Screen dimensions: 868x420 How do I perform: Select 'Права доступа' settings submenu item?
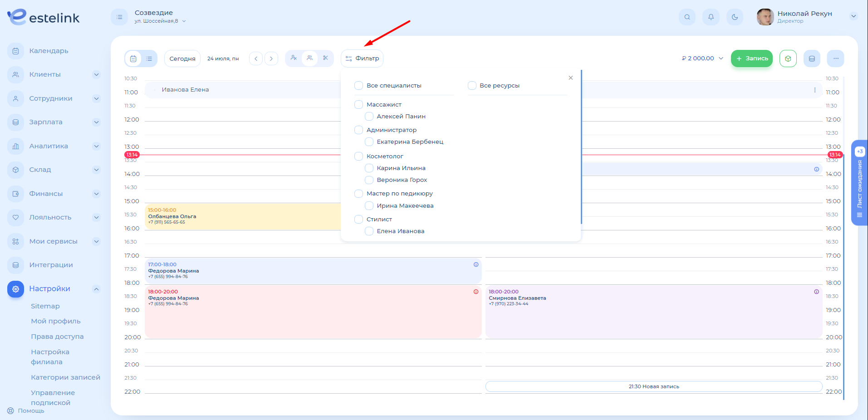click(x=57, y=337)
